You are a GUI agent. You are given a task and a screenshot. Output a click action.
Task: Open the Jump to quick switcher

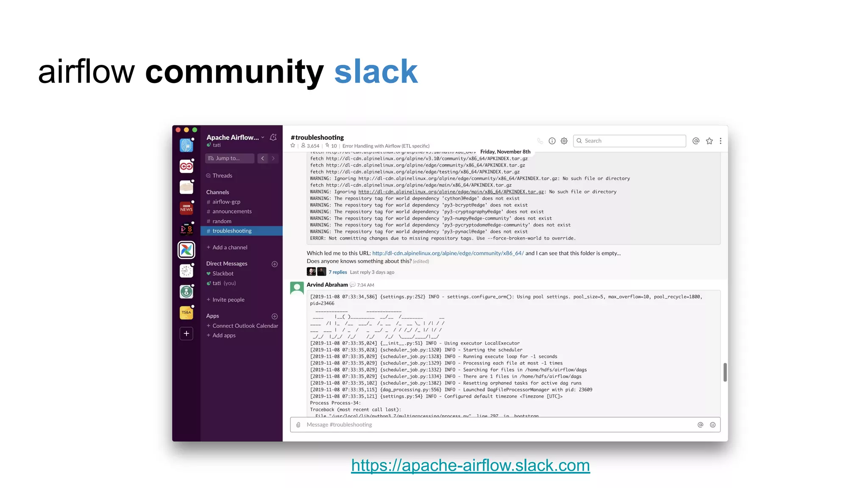coord(230,158)
